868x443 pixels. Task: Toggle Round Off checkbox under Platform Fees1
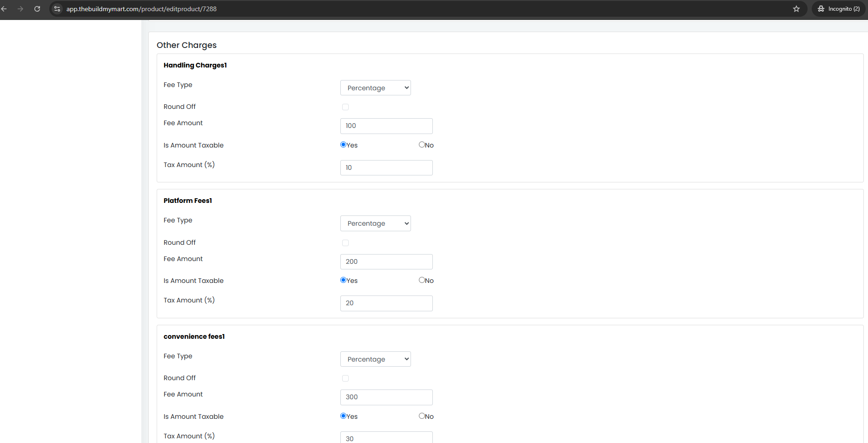[x=345, y=243]
